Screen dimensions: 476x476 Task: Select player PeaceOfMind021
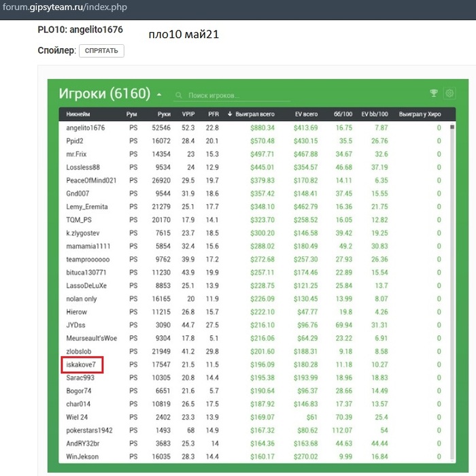point(91,181)
